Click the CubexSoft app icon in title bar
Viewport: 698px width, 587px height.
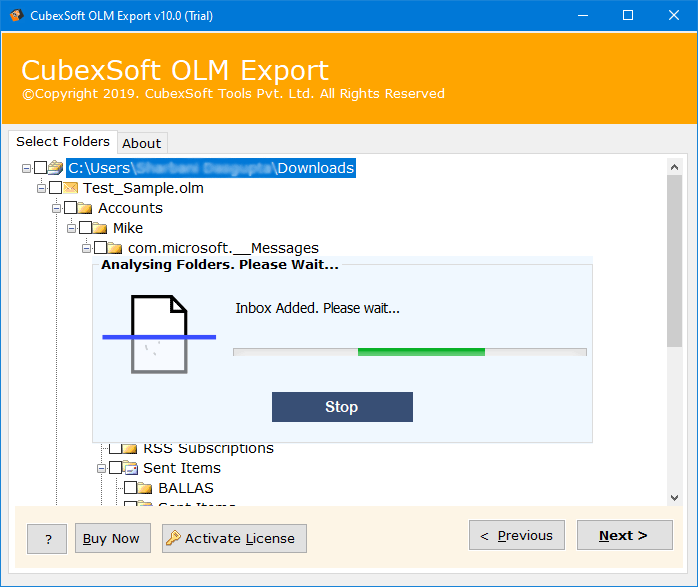click(16, 15)
